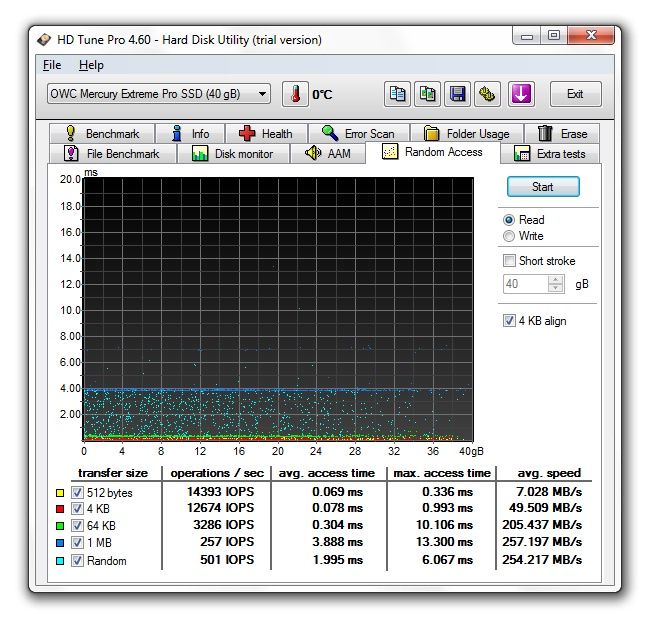Decrease short stroke gB spinner value
This screenshot has width=650, height=620.
tap(555, 288)
